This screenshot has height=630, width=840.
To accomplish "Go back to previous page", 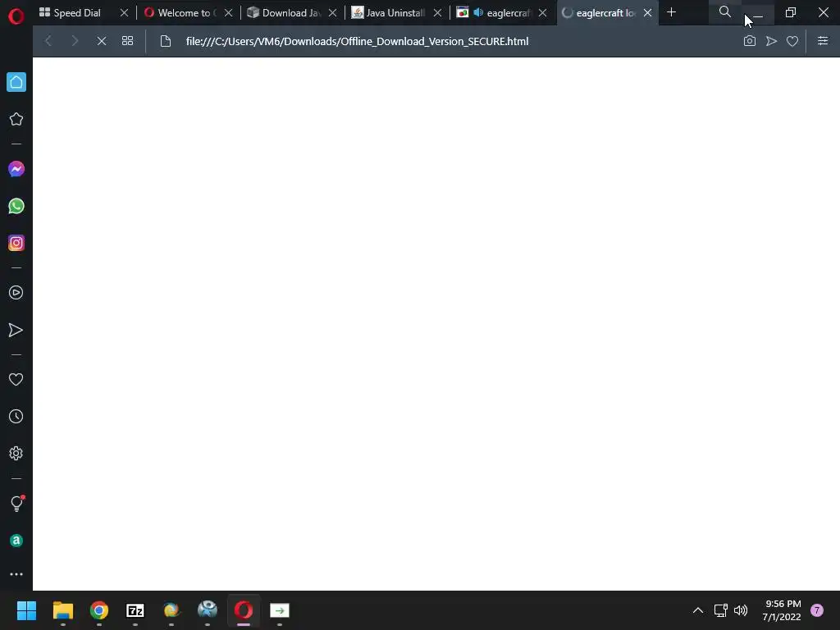I will (x=48, y=41).
